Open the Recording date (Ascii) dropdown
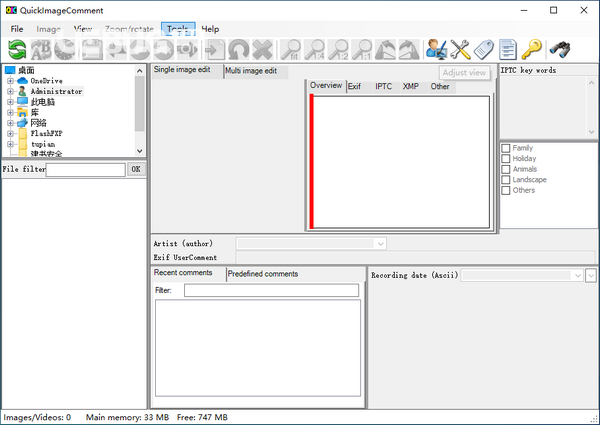Screen dimensions: 600x425 (578, 275)
